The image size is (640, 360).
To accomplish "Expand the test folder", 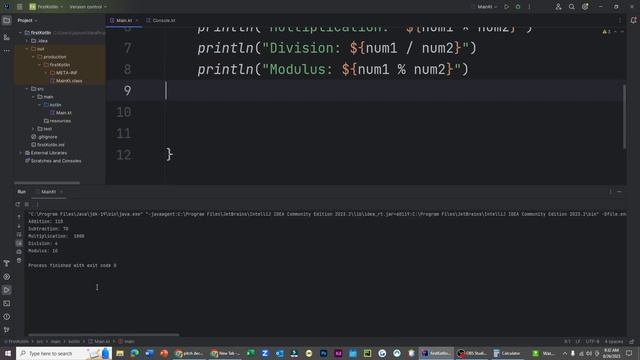I will pyautogui.click(x=33, y=129).
